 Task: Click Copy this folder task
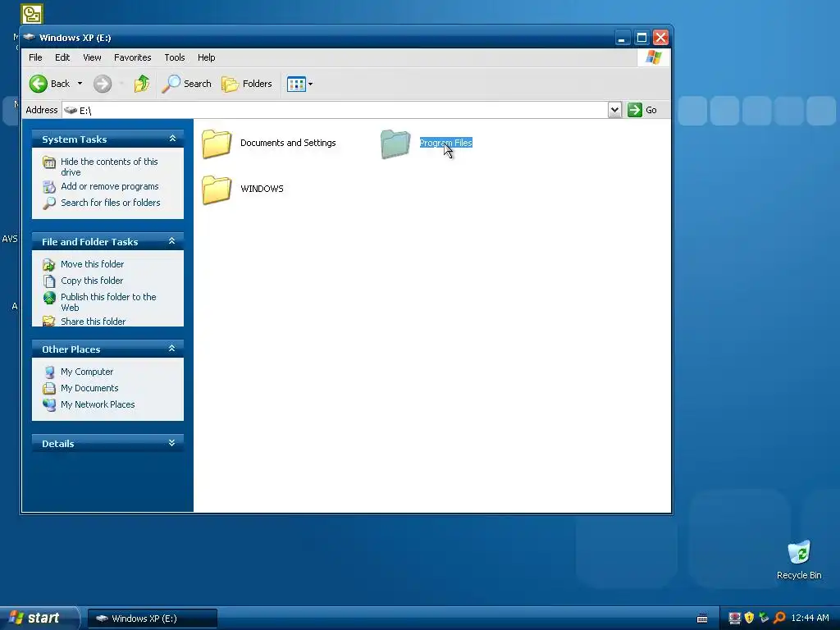[92, 281]
